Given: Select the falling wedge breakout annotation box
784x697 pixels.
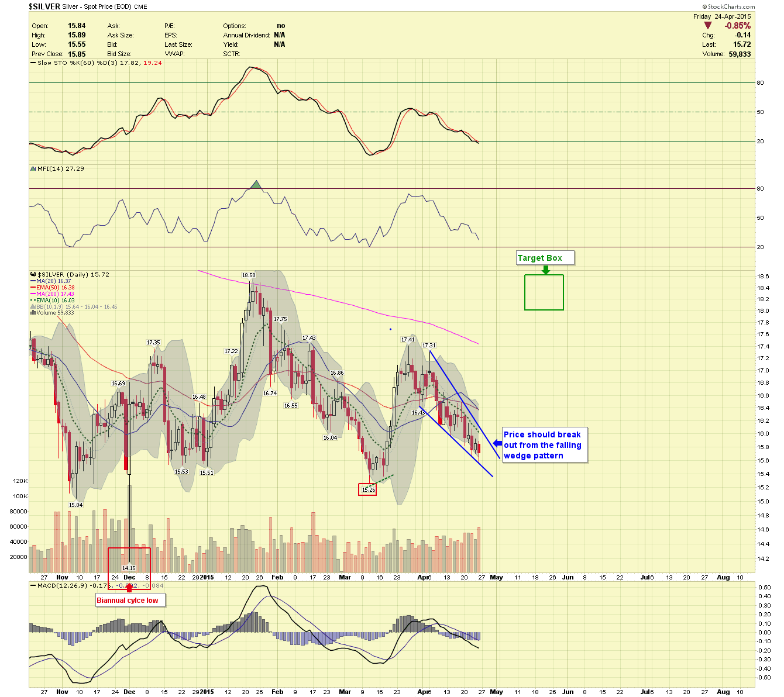Looking at the screenshot, I should point(543,445).
